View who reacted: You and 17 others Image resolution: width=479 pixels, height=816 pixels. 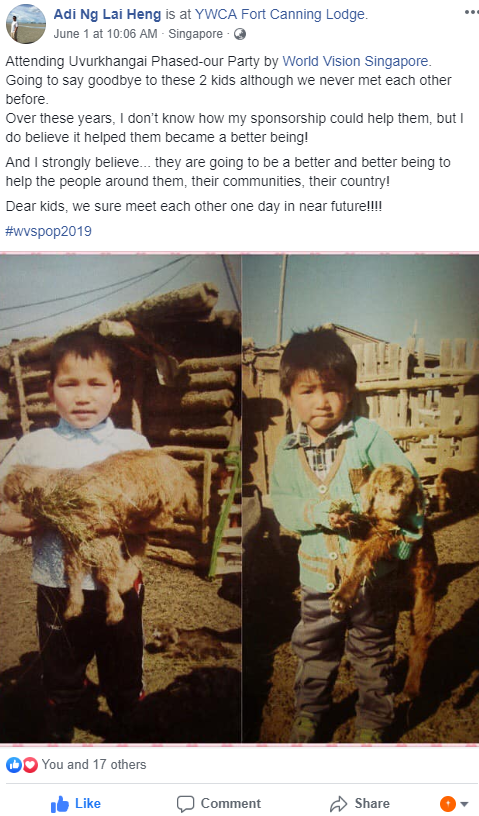click(94, 764)
